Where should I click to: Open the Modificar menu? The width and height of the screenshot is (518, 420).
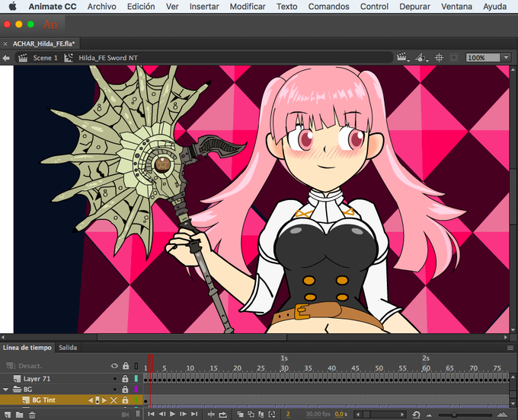pyautogui.click(x=248, y=6)
